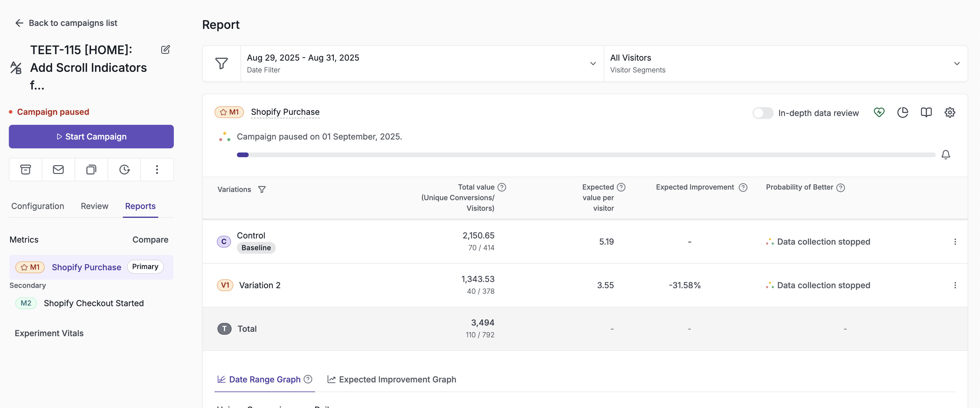Image resolution: width=980 pixels, height=408 pixels.
Task: Open the Variation 2 row options menu
Action: pos(954,285)
